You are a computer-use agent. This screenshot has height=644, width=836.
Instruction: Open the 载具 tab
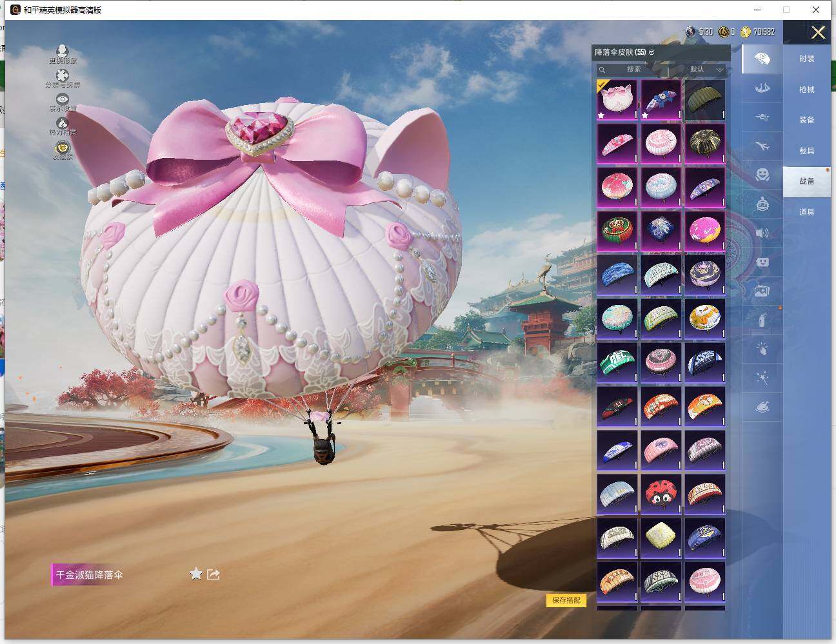pos(806,151)
